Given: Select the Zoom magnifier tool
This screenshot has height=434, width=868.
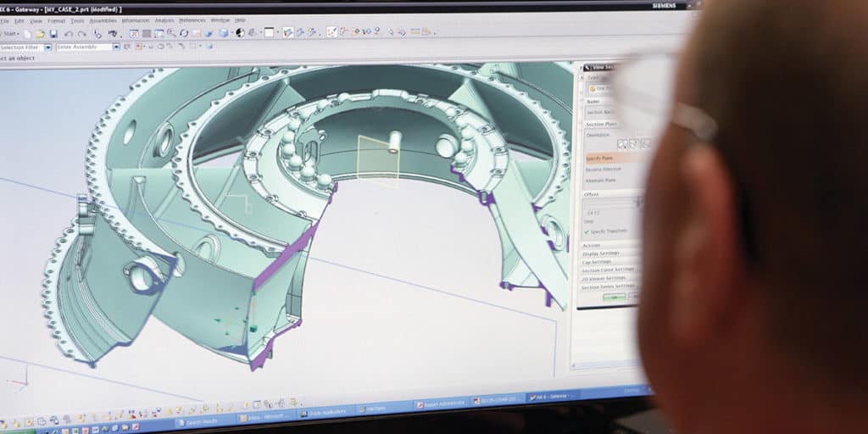Looking at the screenshot, I should click(x=172, y=33).
